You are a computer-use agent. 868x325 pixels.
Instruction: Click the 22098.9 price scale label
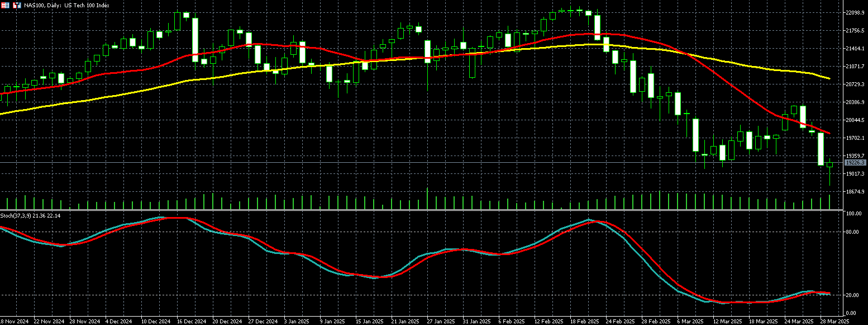coord(854,13)
